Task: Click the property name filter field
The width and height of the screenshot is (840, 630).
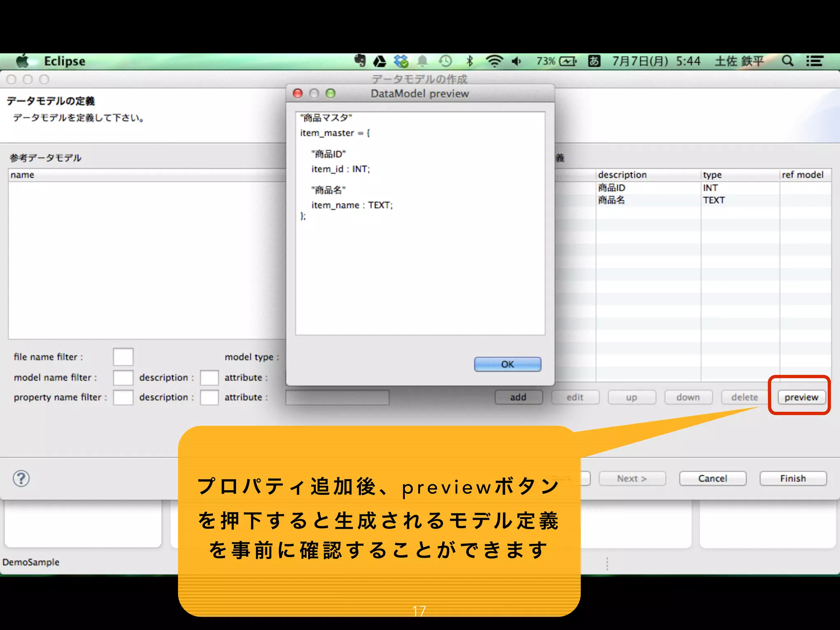Action: (x=123, y=397)
